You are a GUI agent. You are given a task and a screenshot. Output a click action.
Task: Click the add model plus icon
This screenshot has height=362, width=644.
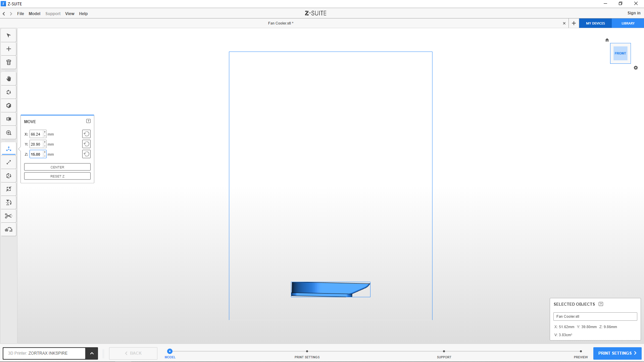coord(9,49)
